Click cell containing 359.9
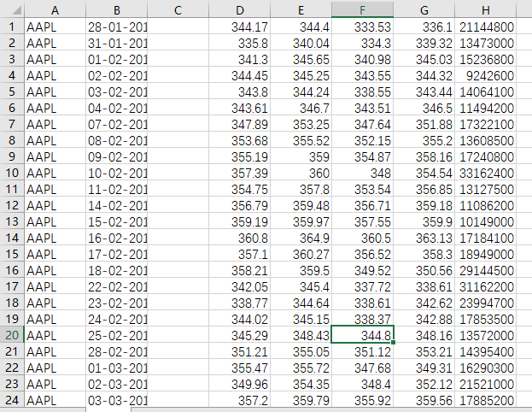The image size is (532, 412). pos(424,221)
